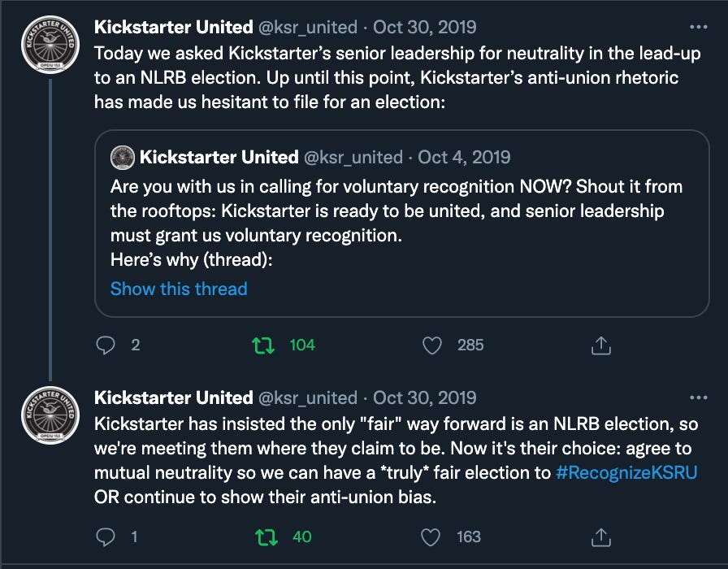Image resolution: width=728 pixels, height=569 pixels.
Task: Reply to the first Kickstarter United tweet
Action: [107, 345]
